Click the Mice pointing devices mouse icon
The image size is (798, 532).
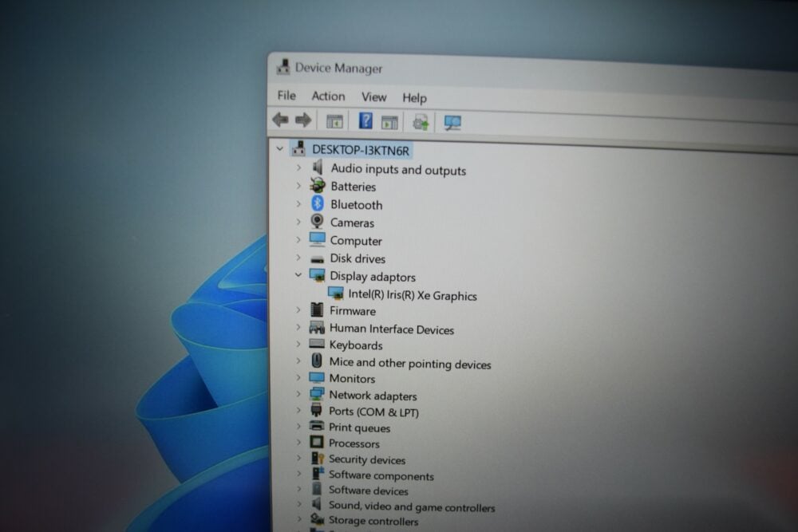317,361
